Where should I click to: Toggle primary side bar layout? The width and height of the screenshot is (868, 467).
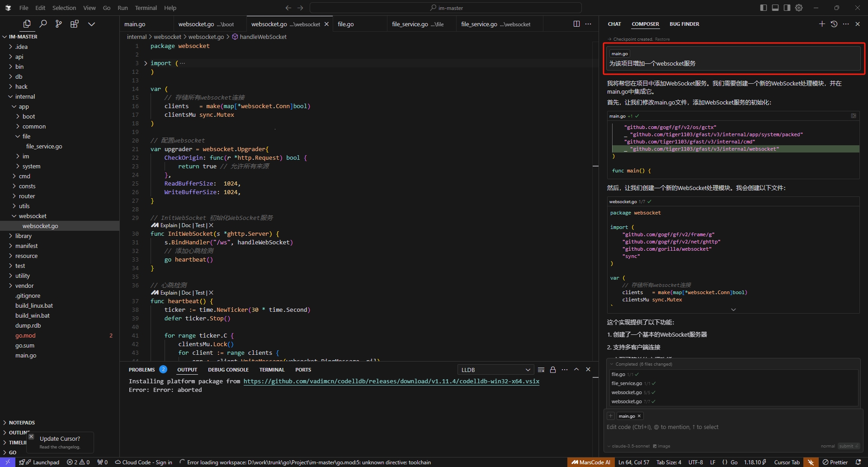pos(764,8)
